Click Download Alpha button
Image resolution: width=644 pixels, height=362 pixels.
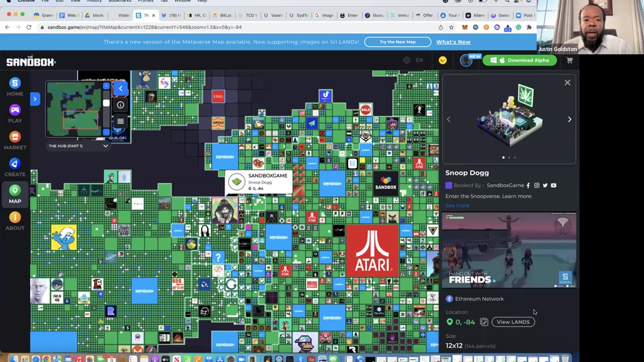tap(520, 60)
